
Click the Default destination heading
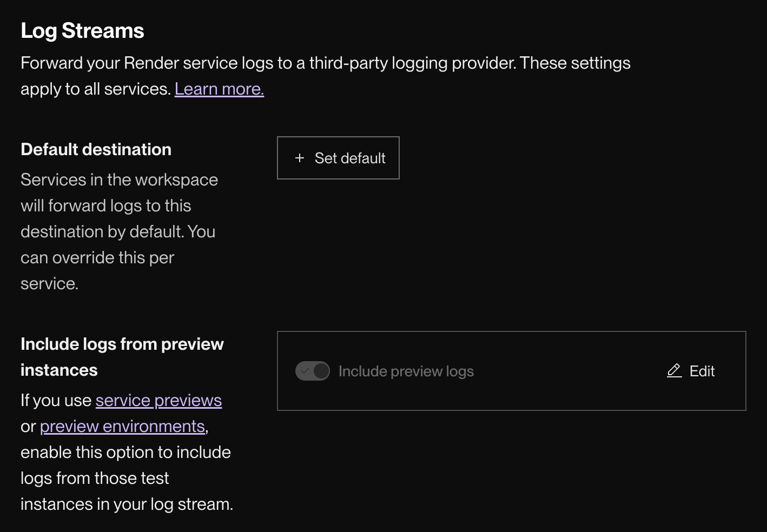96,149
